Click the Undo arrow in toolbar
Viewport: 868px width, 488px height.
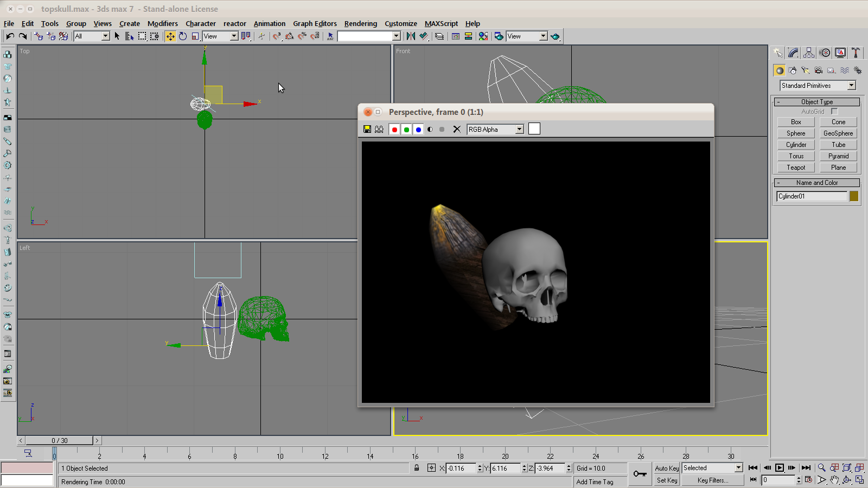[x=10, y=36]
